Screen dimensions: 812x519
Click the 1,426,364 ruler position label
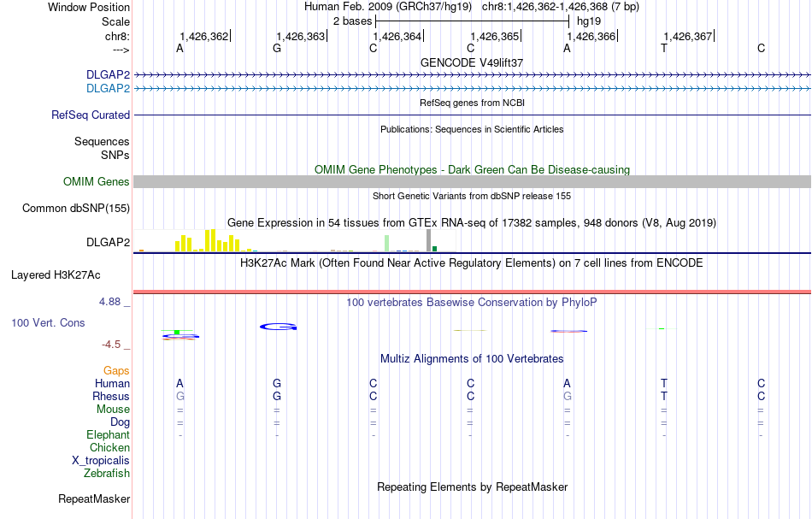(x=397, y=36)
